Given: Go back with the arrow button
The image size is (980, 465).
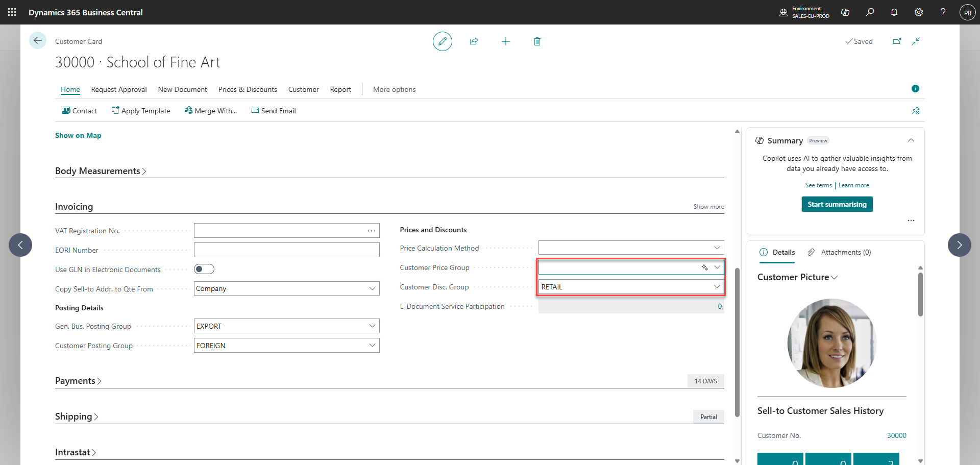Looking at the screenshot, I should click(x=38, y=40).
